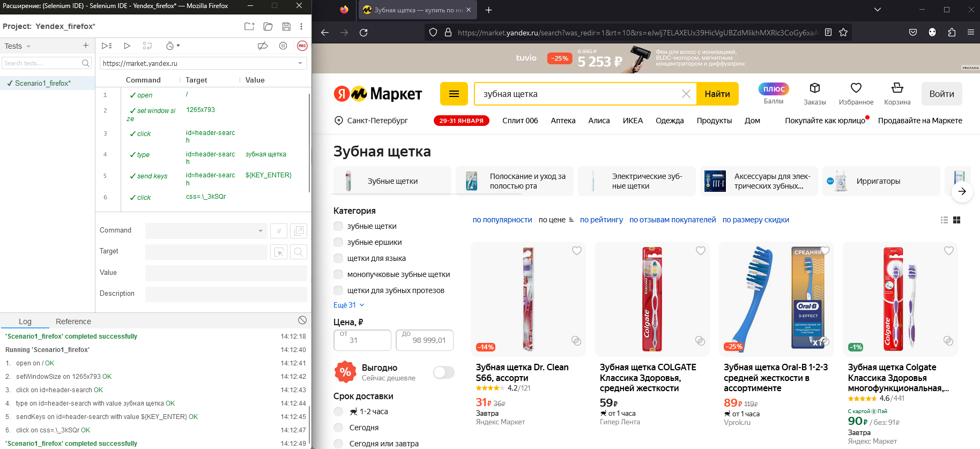Screen dimensions: 980x449
Task: Click step over current command icon
Action: point(147,46)
